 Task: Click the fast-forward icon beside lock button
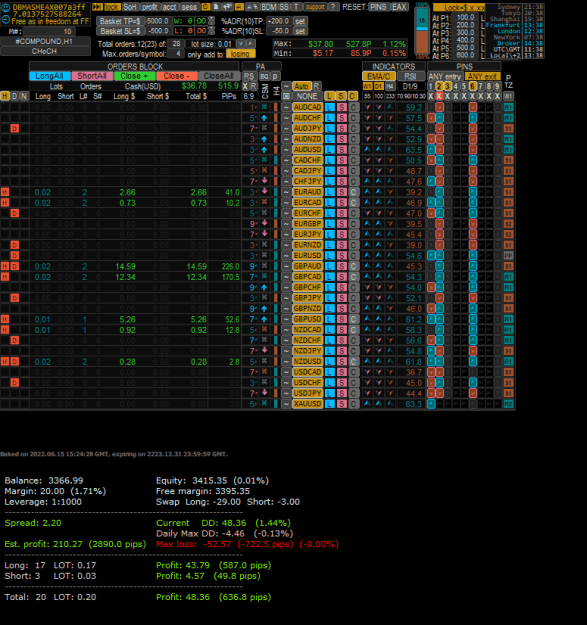click(x=97, y=7)
